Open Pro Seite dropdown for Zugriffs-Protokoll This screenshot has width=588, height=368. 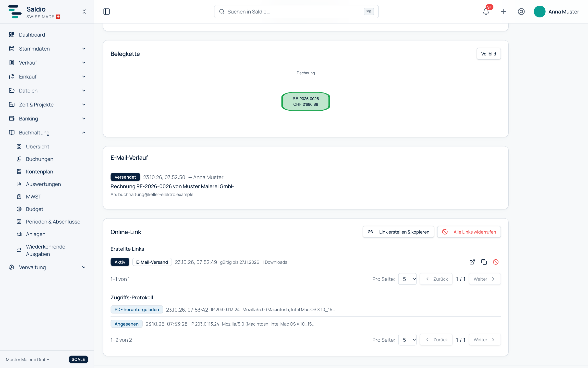tap(407, 340)
